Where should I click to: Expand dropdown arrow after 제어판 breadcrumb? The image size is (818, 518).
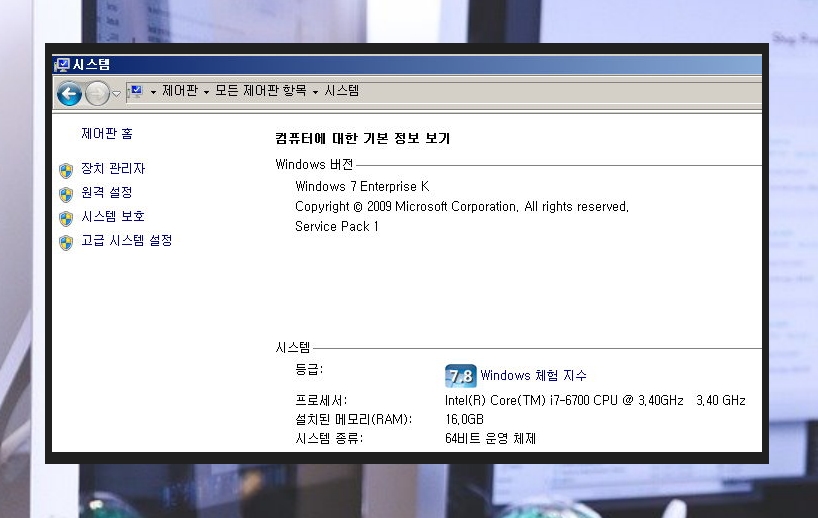207,92
